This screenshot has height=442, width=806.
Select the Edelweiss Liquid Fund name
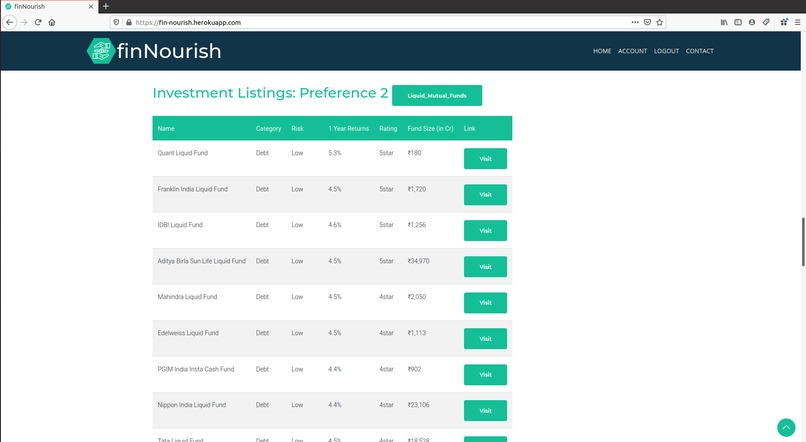point(188,333)
